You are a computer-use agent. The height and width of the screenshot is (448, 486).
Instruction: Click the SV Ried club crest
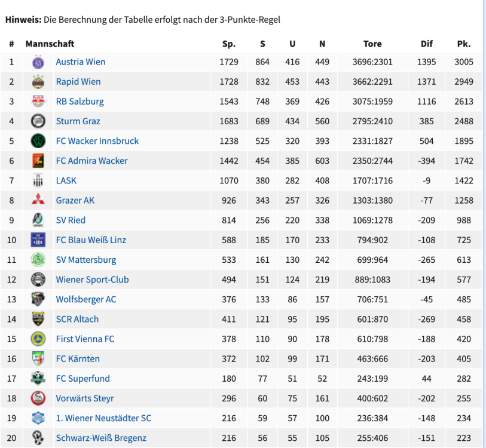(x=38, y=220)
